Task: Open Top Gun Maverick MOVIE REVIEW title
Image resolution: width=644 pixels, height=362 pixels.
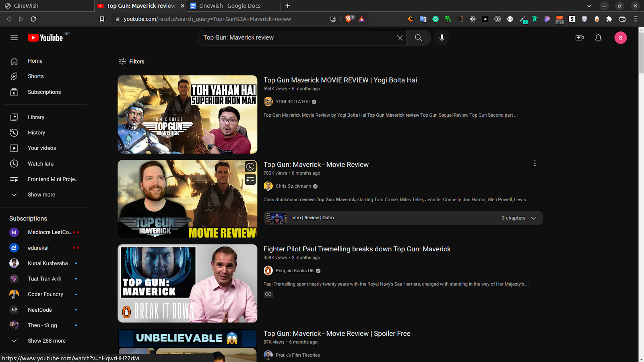Action: click(x=340, y=80)
